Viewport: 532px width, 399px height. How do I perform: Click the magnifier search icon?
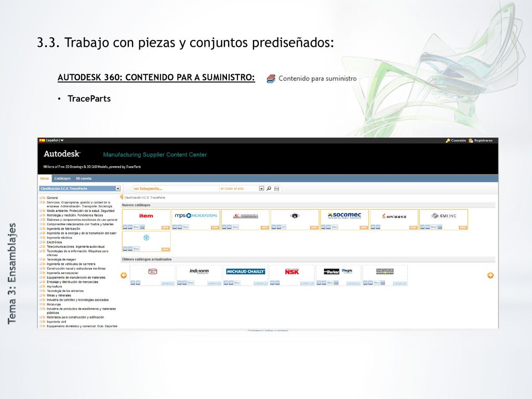pos(269,188)
